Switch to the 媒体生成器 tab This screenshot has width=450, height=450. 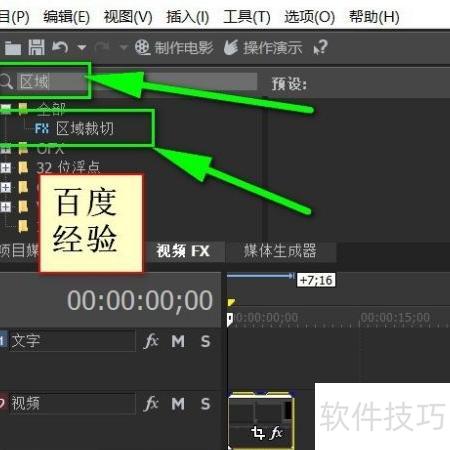pos(280,251)
